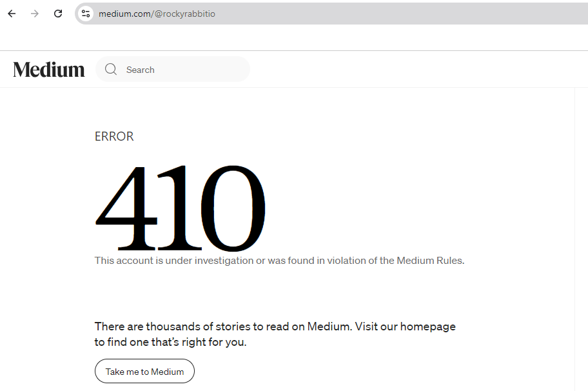Go back with the browser back arrow

(x=12, y=14)
